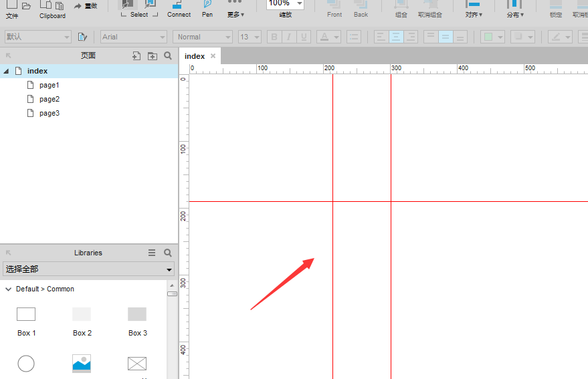Close the index canvas tab
This screenshot has height=379, width=588.
[213, 56]
